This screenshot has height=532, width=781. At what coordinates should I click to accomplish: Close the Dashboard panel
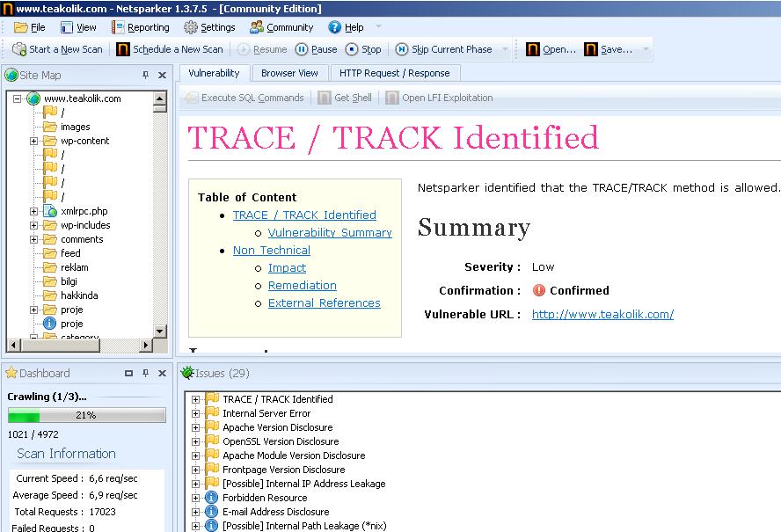[162, 373]
